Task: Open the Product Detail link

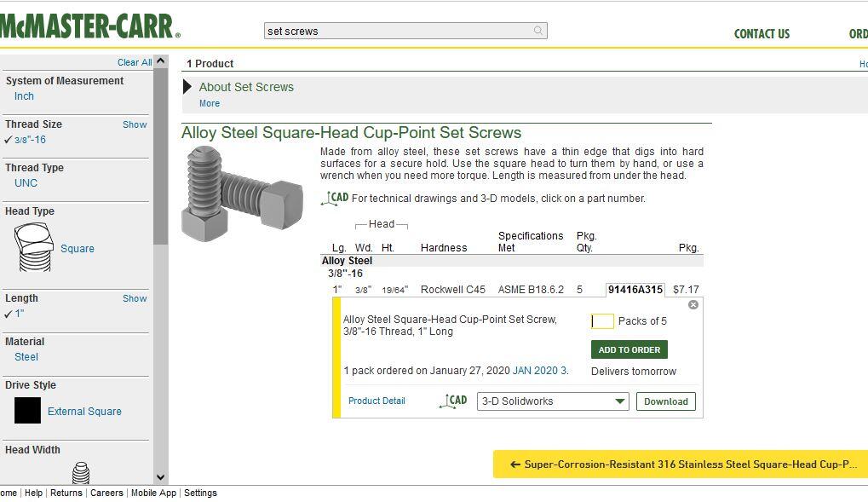Action: click(x=377, y=401)
